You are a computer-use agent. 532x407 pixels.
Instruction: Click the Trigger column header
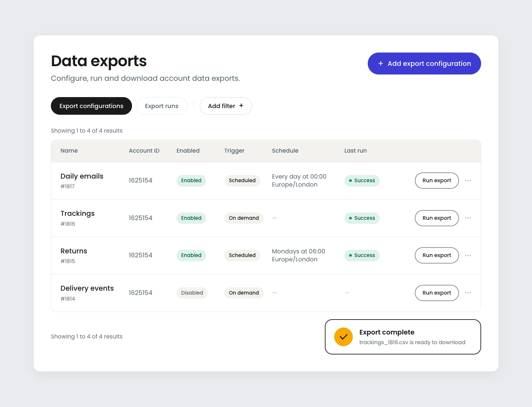click(234, 151)
